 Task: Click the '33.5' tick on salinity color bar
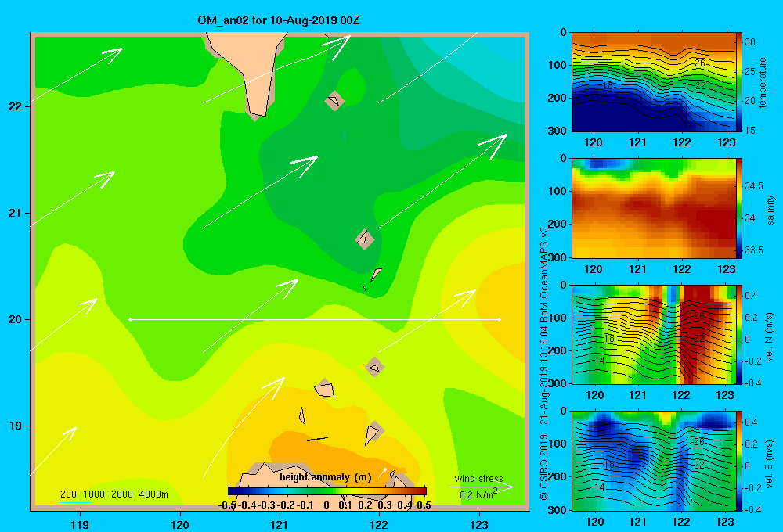point(754,250)
